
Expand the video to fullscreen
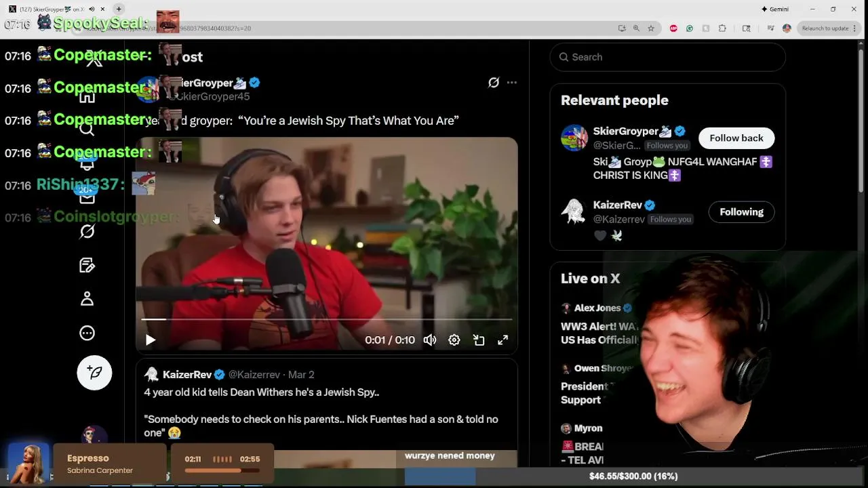pos(503,340)
